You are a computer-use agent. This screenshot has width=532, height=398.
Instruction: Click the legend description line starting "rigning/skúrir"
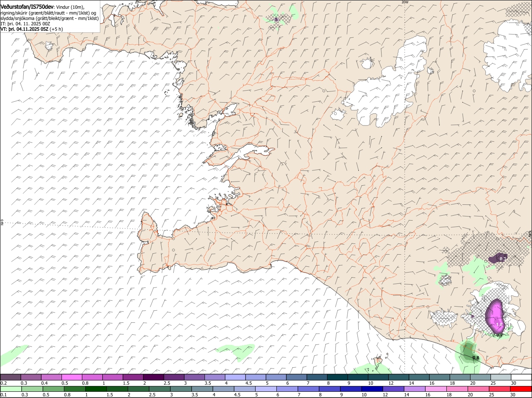[48, 13]
